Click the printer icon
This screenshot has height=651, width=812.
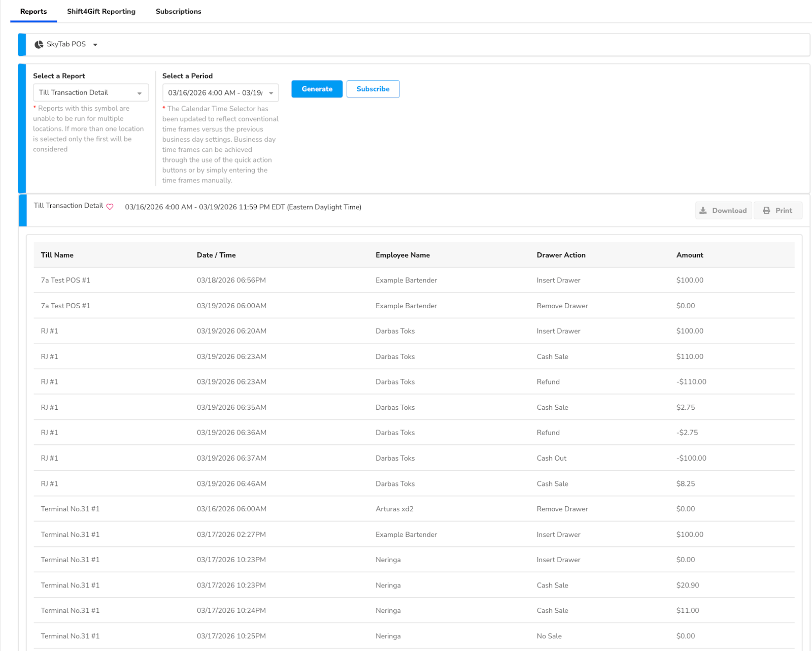[766, 210]
